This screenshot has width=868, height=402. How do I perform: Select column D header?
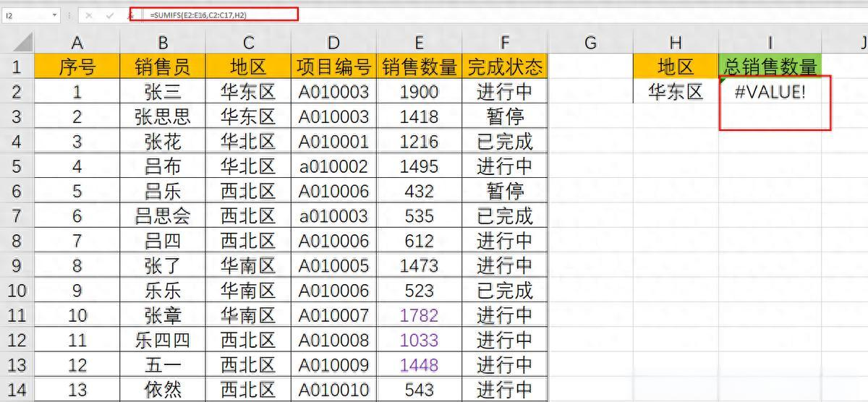(x=333, y=43)
